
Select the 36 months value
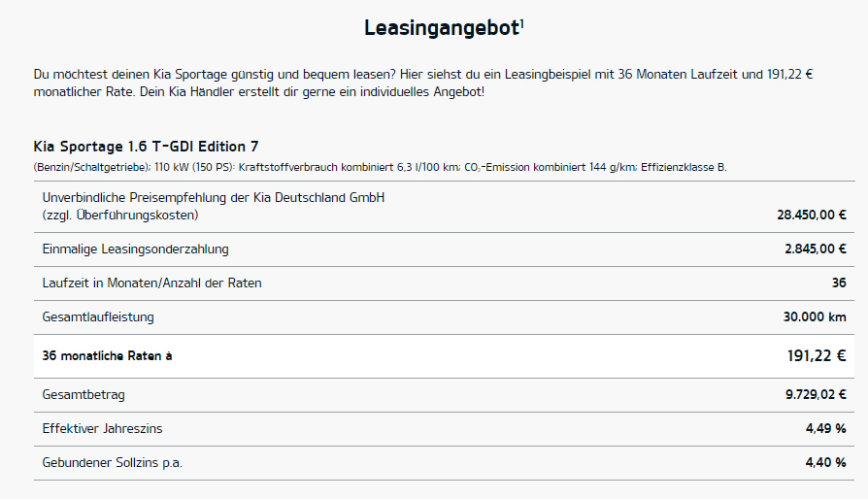pos(839,283)
